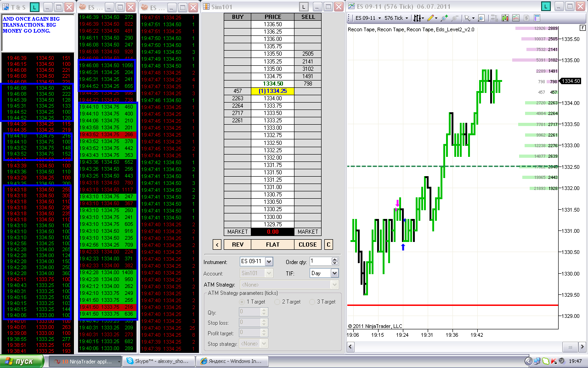Click the F button on the chart

point(583,28)
